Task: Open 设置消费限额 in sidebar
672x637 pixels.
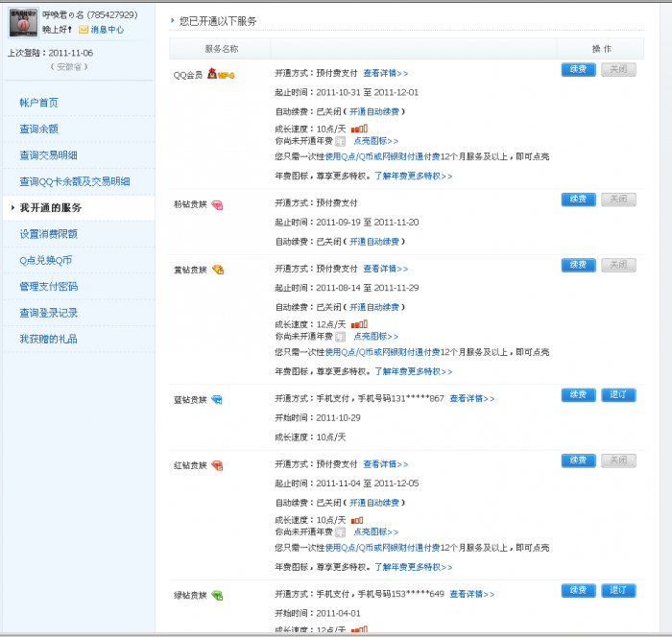Action: [48, 234]
